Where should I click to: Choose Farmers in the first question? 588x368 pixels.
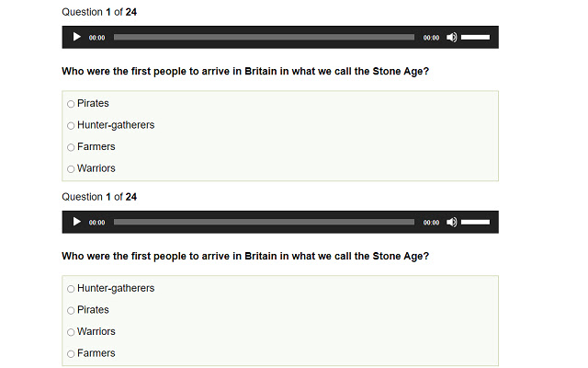[x=71, y=147]
